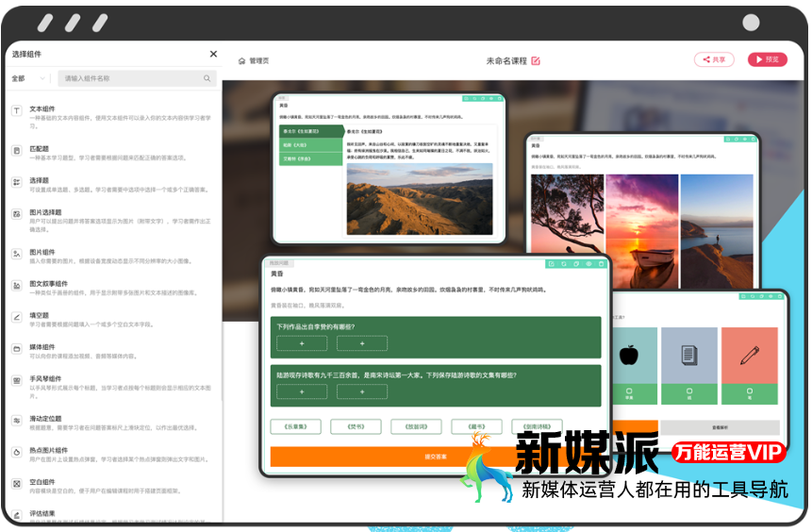Click the grey 查看解析 button
This screenshot has width=812, height=532.
coord(720,427)
